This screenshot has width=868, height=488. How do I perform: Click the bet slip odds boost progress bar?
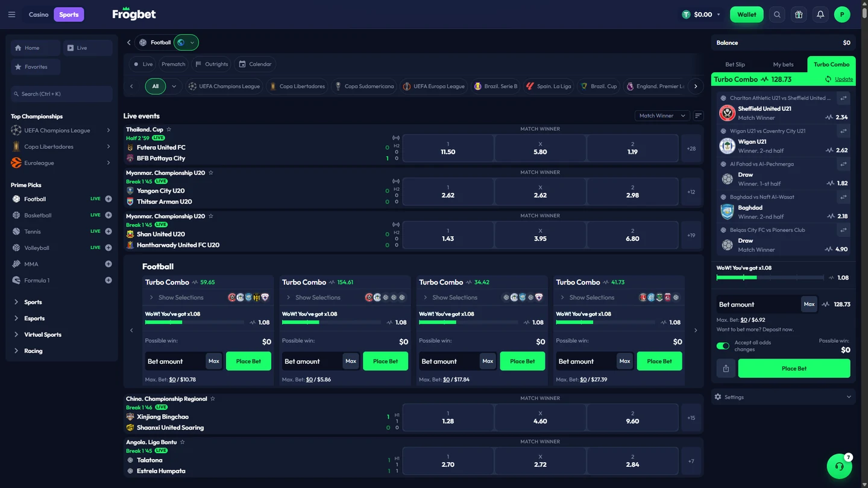point(770,278)
